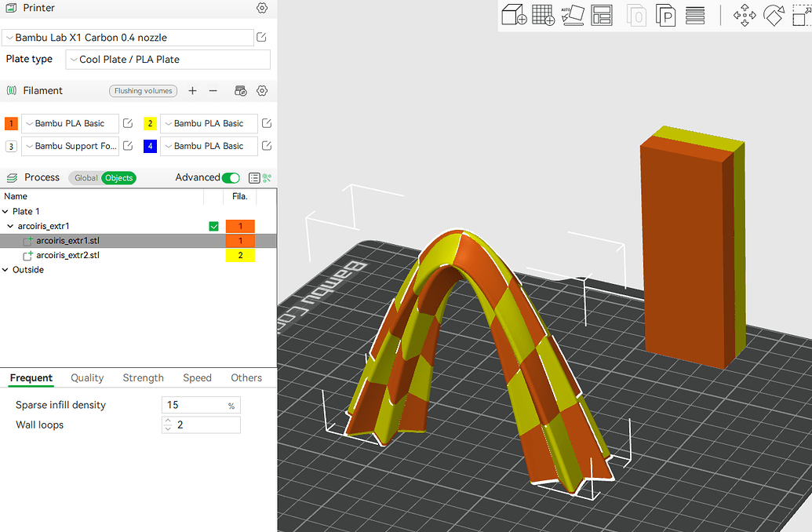812x532 pixels.
Task: Toggle arcoiris_extr1 printable checkbox
Action: tap(214, 226)
